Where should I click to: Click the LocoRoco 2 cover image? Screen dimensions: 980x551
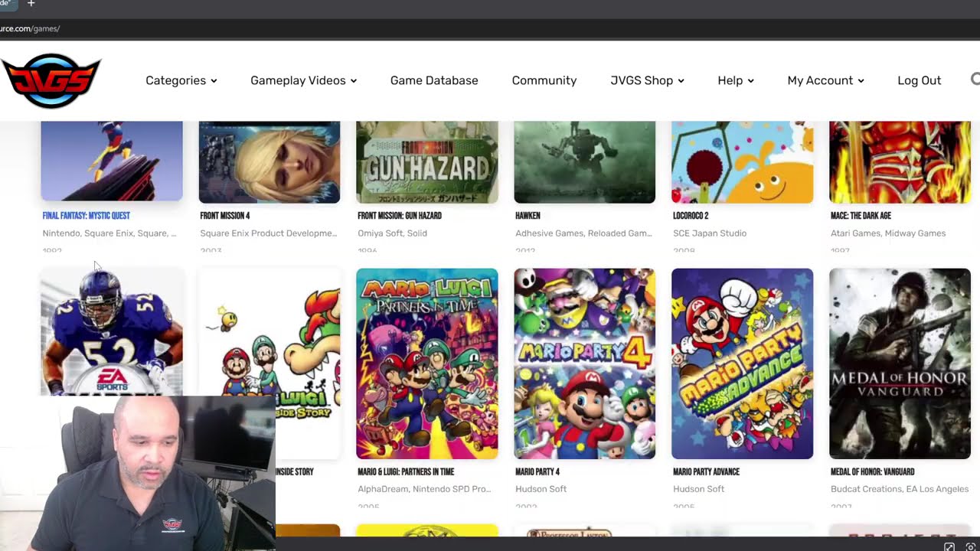click(743, 161)
